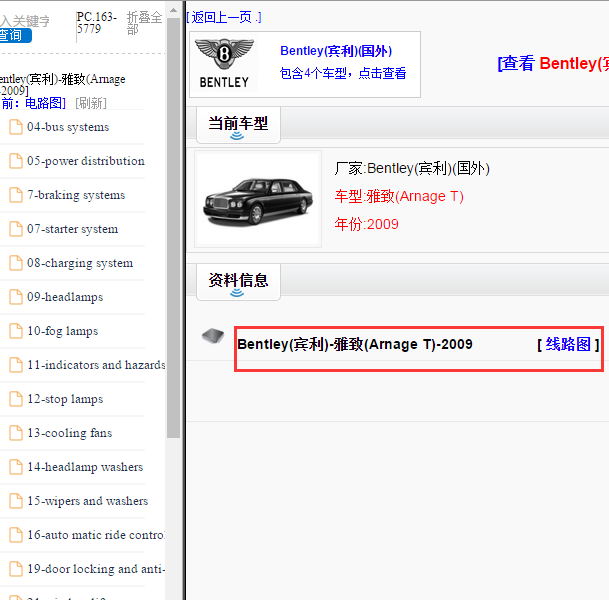The height and width of the screenshot is (600, 609).
Task: Open the 线路图 wiring diagram link
Action: (568, 344)
